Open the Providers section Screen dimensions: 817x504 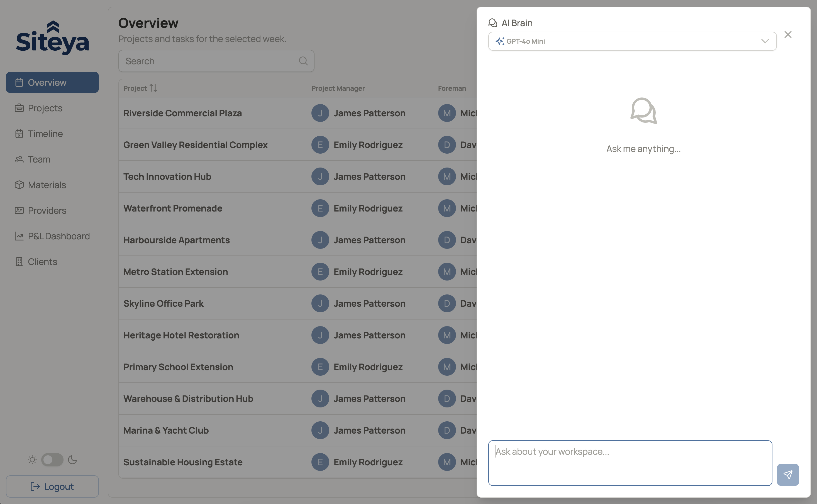coord(47,210)
